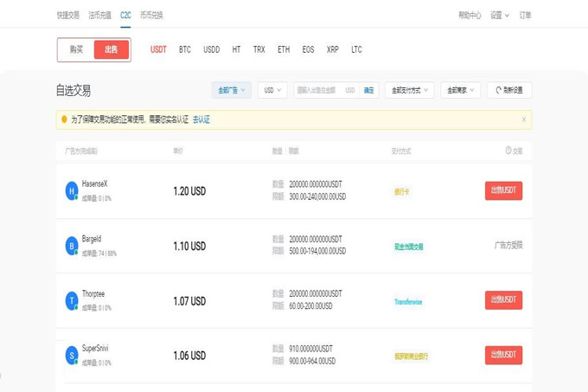This screenshot has width=588, height=392.
Task: Click 广告方受限 label in Bargeld row
Action: pyautogui.click(x=508, y=246)
